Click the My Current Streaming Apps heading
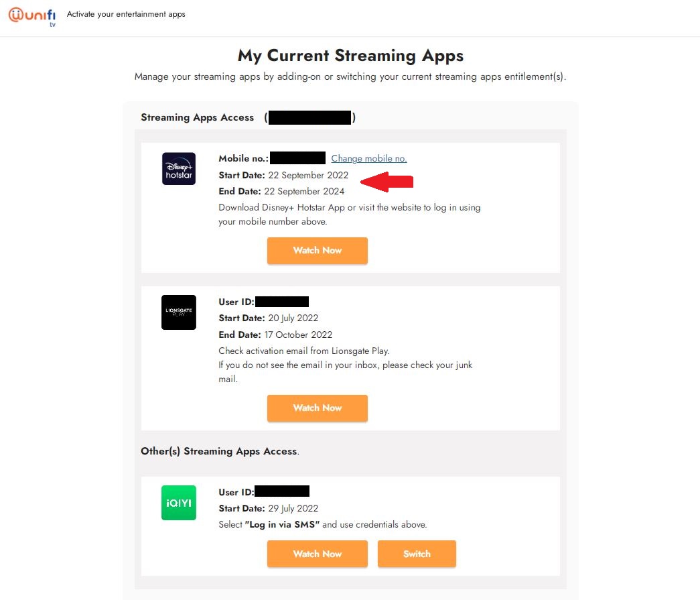This screenshot has height=600, width=700. pyautogui.click(x=350, y=55)
